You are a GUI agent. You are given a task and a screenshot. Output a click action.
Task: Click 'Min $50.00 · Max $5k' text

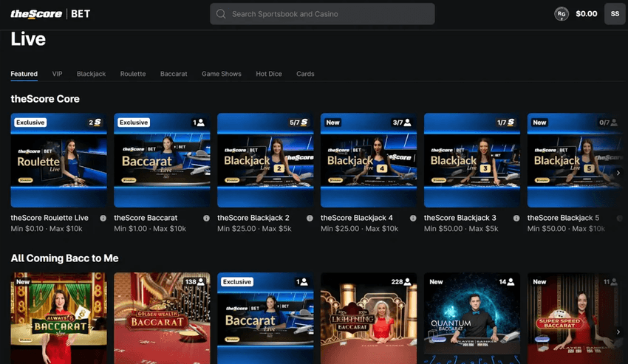pyautogui.click(x=461, y=229)
